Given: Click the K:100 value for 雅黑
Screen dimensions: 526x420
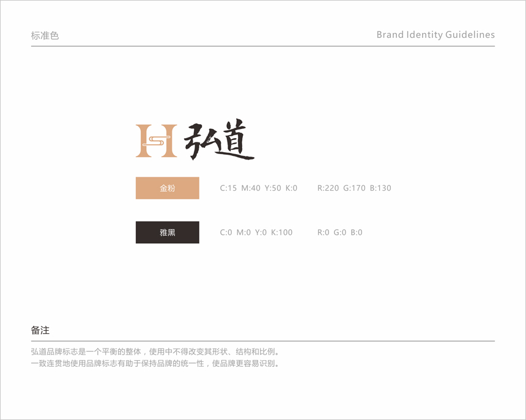Looking at the screenshot, I should tap(282, 232).
